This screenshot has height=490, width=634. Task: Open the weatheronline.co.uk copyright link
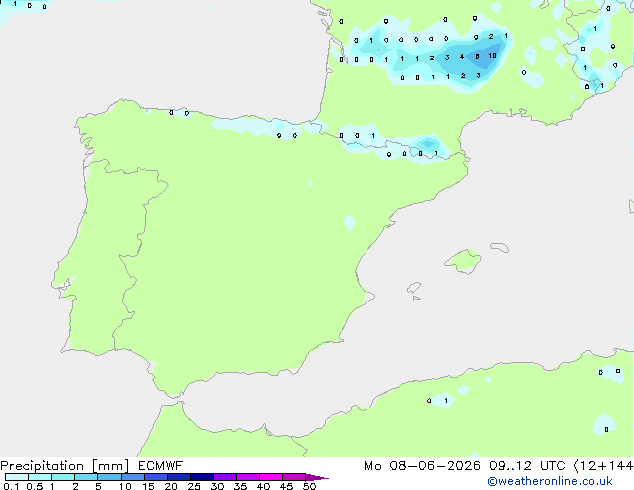(x=549, y=481)
